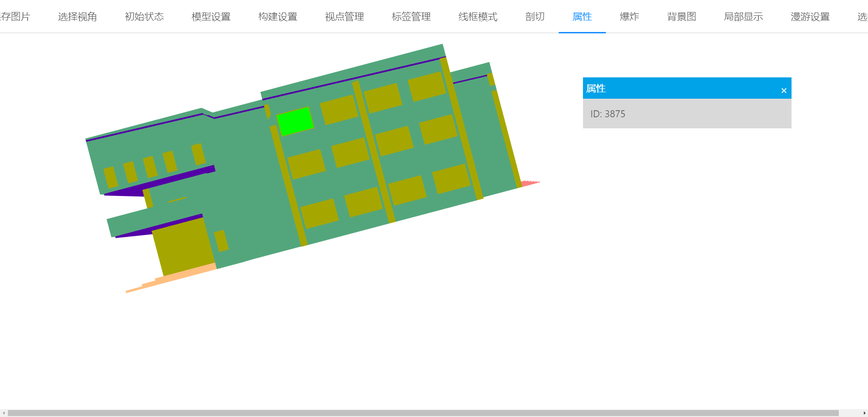
Task: 设置模型"背景图"
Action: click(681, 17)
